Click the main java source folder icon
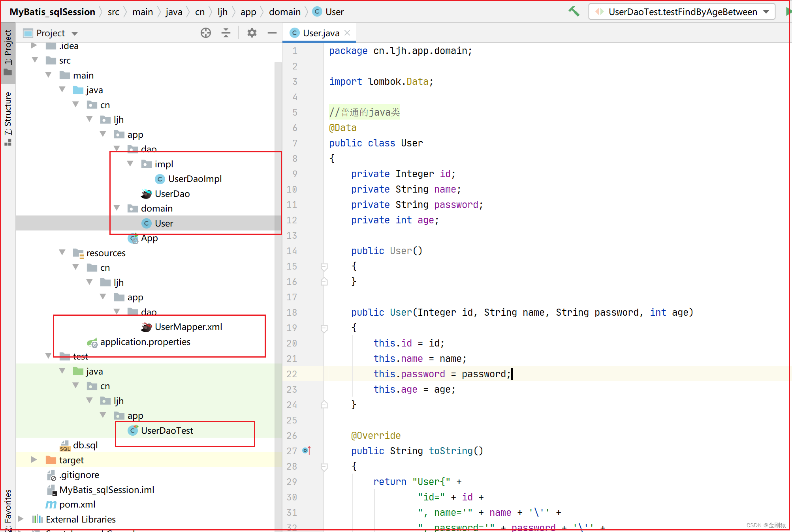The height and width of the screenshot is (532, 792). (78, 90)
